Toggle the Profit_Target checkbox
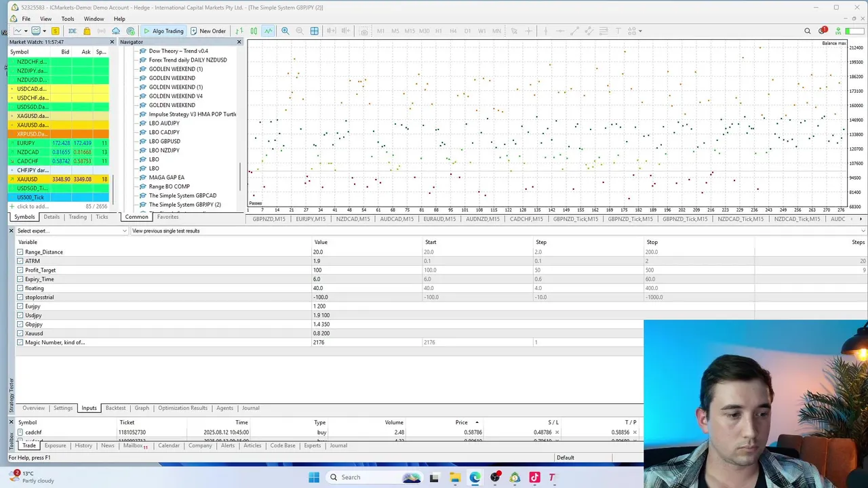868x488 pixels. (20, 270)
